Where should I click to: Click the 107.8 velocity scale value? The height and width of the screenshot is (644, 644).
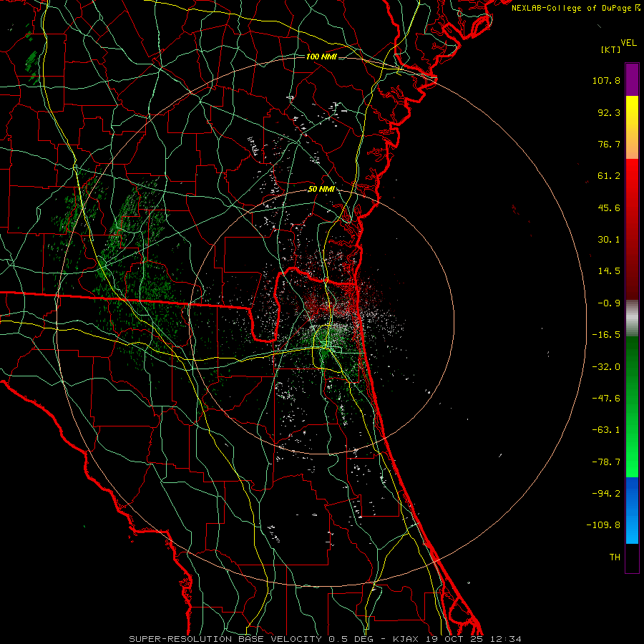point(606,80)
